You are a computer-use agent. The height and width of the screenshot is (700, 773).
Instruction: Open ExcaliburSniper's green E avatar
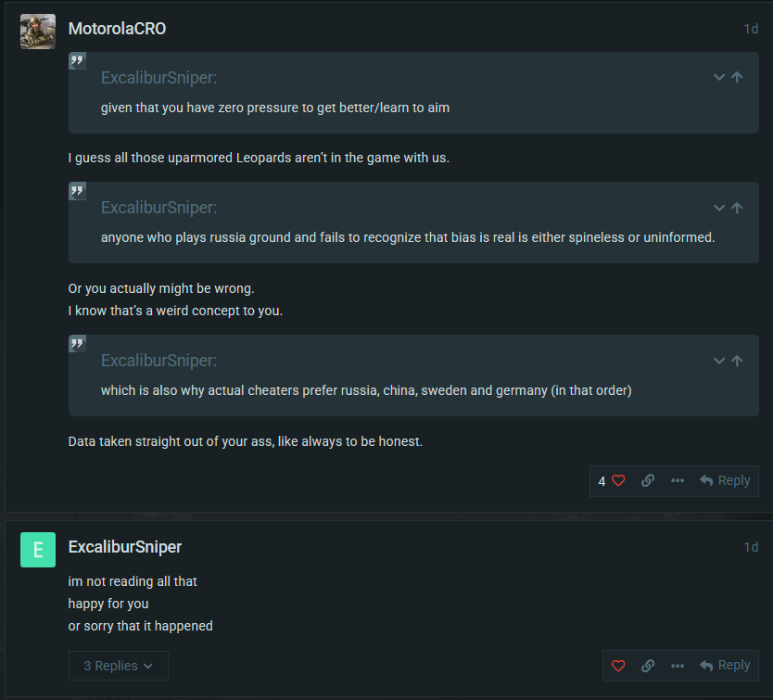38,550
